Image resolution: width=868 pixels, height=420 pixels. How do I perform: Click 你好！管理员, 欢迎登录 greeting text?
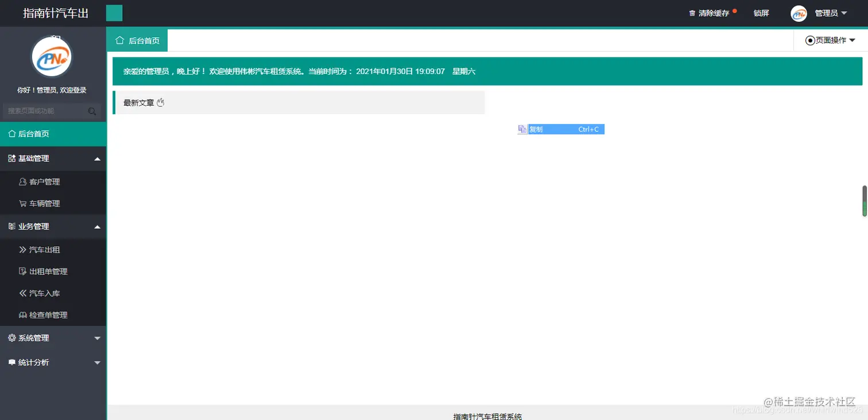click(x=52, y=90)
